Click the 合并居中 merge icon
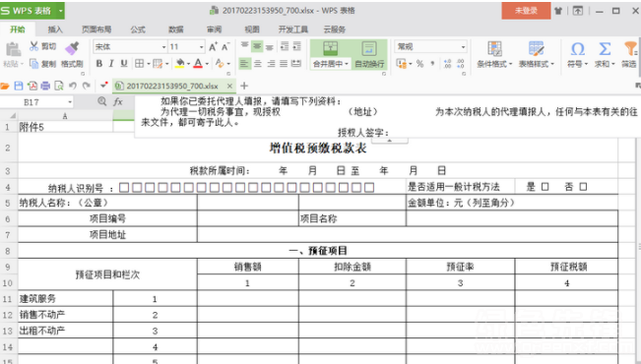Screen dimensions: 641x364 point(330,49)
